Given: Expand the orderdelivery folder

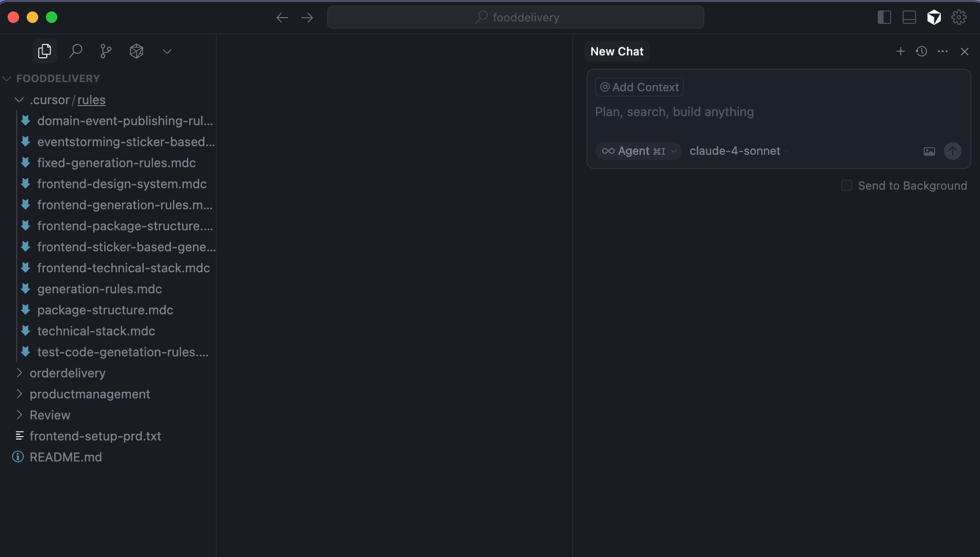Looking at the screenshot, I should click(x=67, y=373).
